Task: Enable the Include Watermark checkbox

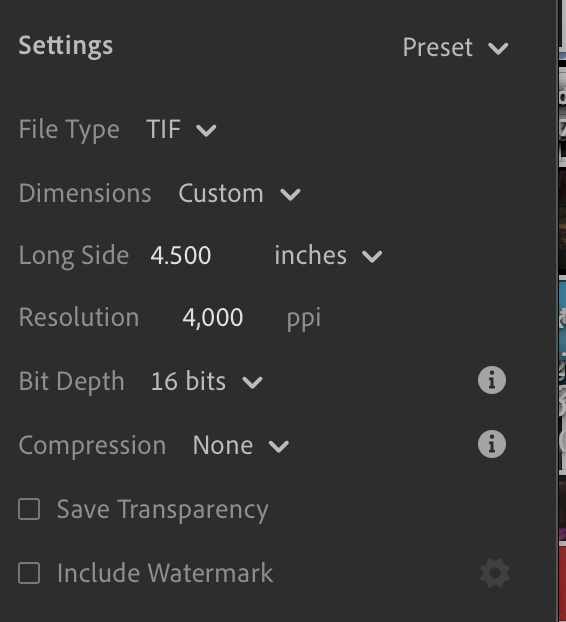Action: 29,573
